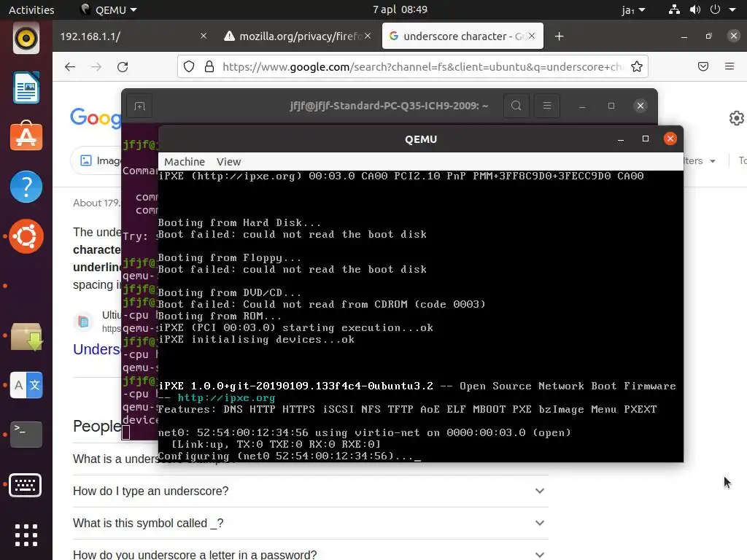Screen dimensions: 747x560
Task: Open the terminal window hamburger menu
Action: tap(547, 106)
